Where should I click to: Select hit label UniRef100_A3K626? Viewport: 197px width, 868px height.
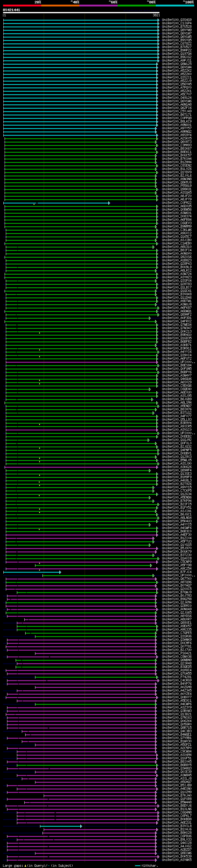click(x=177, y=467)
